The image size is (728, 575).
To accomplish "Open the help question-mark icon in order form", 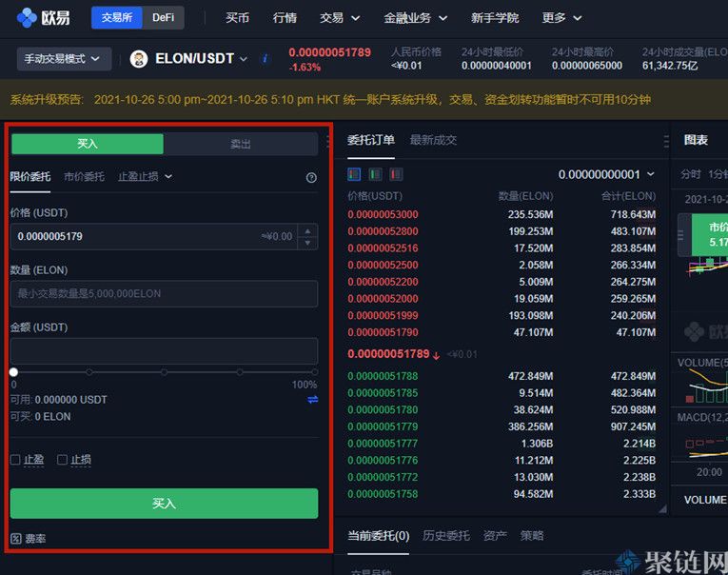I will pyautogui.click(x=311, y=177).
